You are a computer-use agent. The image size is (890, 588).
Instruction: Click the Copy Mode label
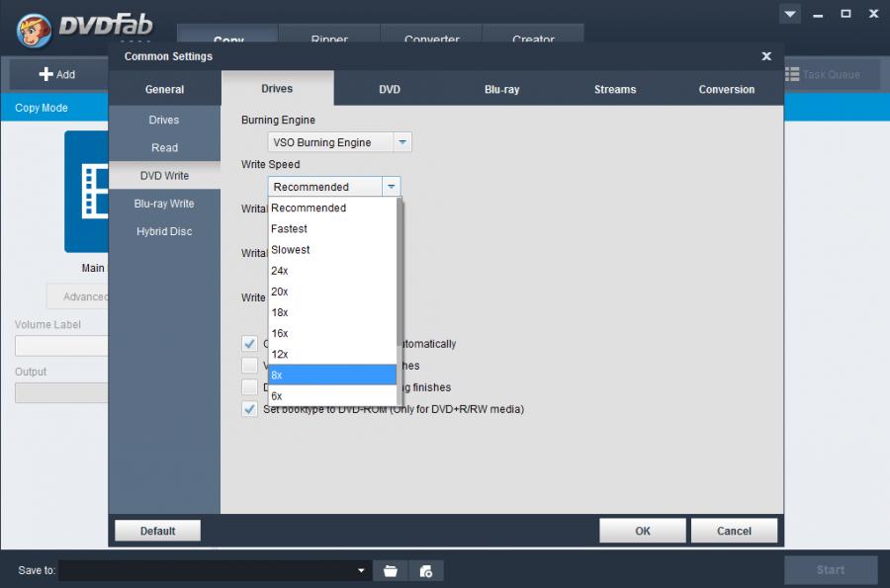(42, 108)
